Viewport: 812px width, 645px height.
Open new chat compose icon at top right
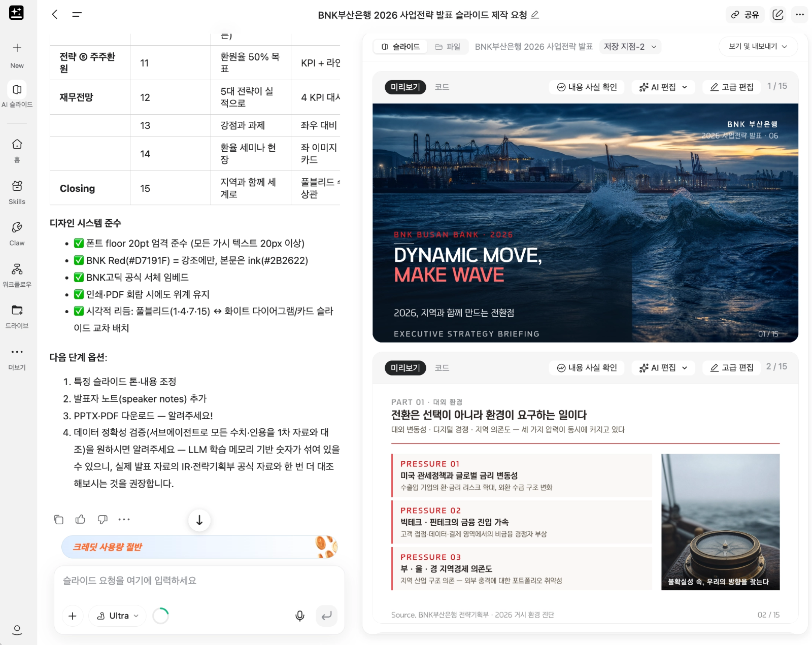(778, 15)
